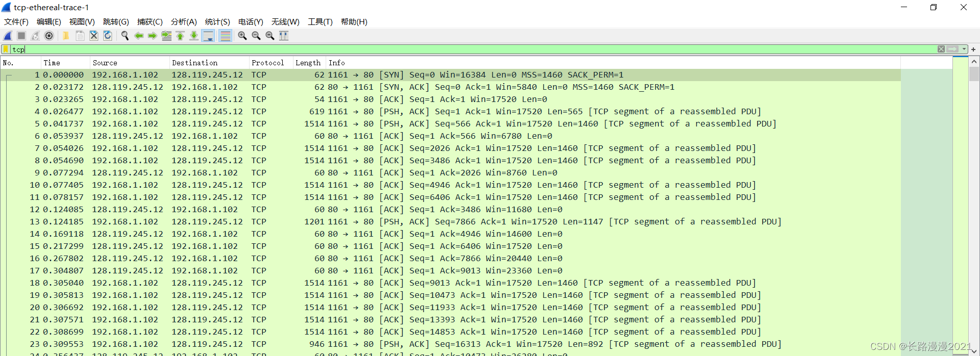Select packet 17 Ack=9013 row
The image size is (980, 356).
click(451, 271)
